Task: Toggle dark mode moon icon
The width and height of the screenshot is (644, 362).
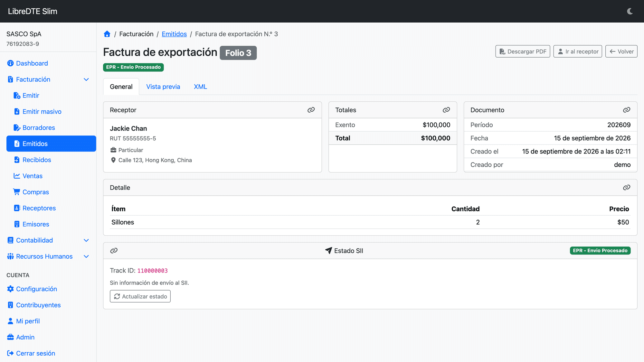Action: (x=630, y=11)
